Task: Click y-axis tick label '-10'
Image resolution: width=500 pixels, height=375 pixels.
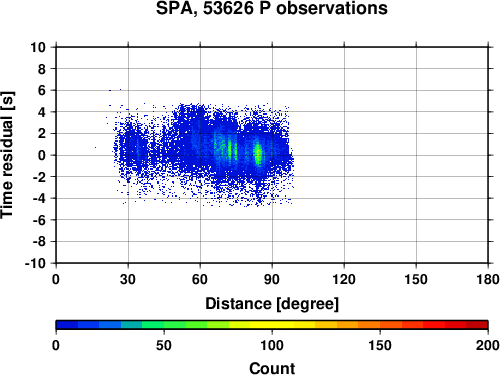Action: tap(35, 263)
